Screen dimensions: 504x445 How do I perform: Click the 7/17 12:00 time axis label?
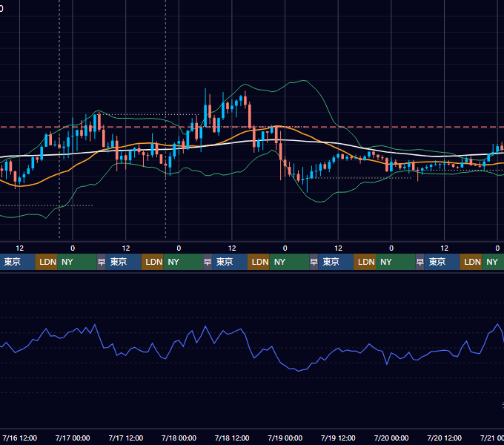pyautogui.click(x=126, y=438)
